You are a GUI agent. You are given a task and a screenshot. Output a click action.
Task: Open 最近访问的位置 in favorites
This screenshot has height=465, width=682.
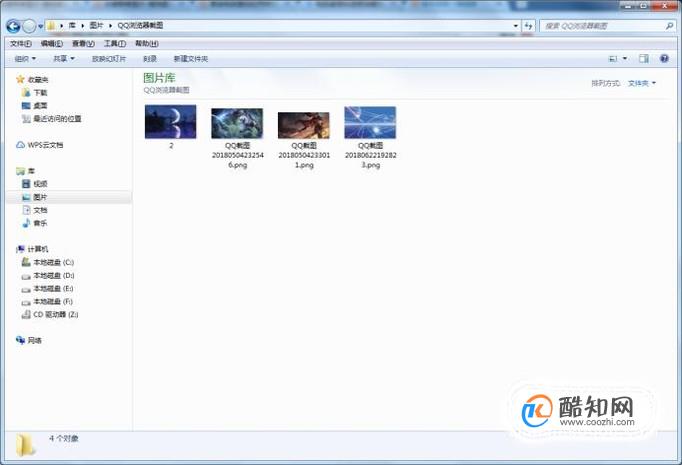pyautogui.click(x=57, y=119)
